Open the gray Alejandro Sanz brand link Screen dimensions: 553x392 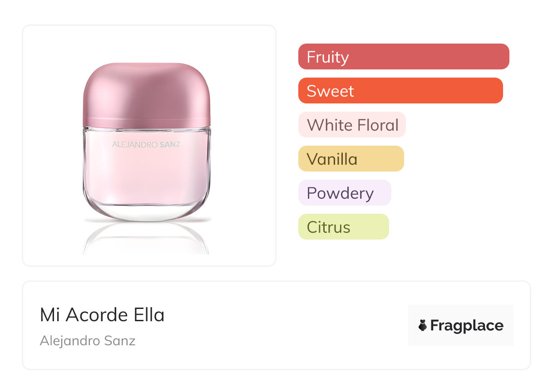88,341
